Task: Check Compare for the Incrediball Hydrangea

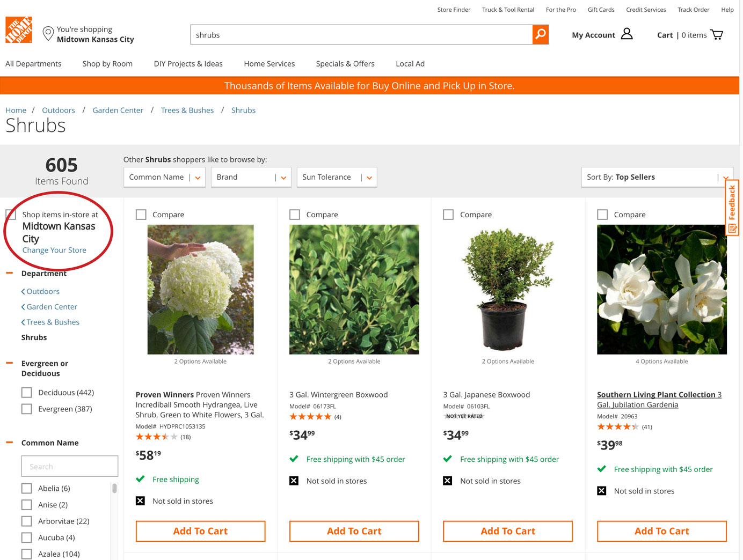Action: pos(141,215)
